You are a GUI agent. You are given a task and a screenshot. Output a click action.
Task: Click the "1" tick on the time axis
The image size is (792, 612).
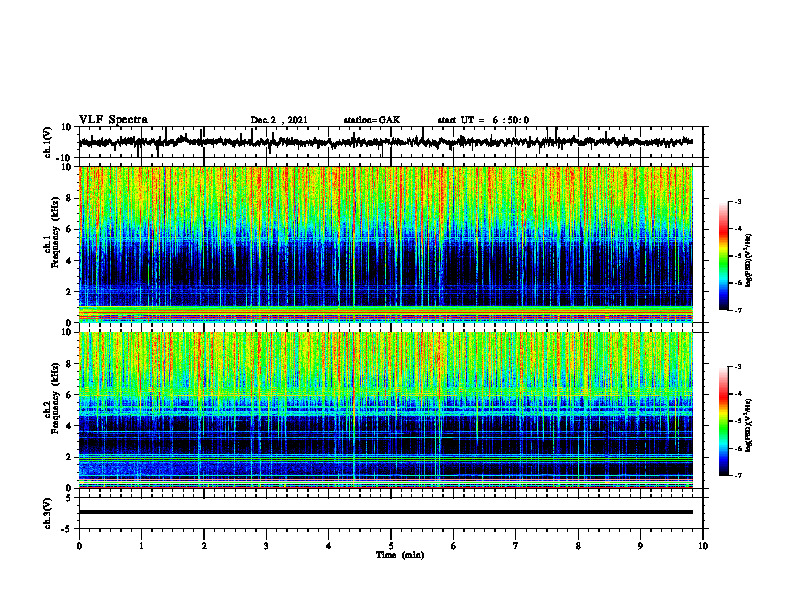click(x=141, y=546)
